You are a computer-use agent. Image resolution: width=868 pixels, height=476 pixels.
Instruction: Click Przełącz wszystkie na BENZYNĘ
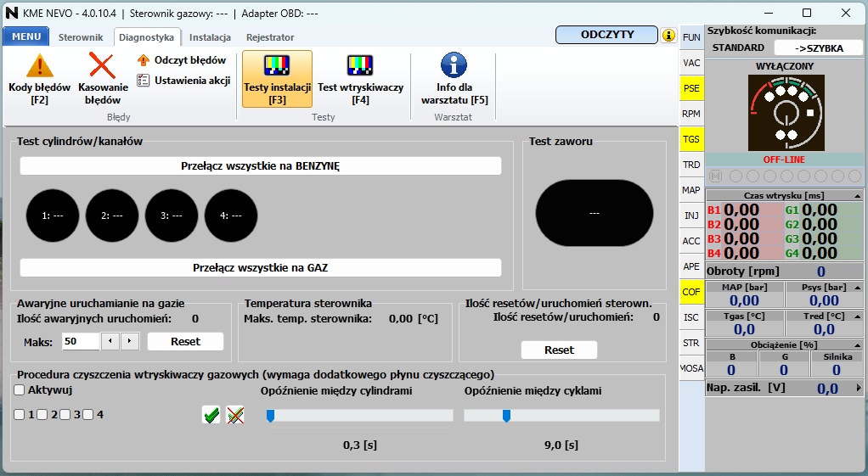pos(260,165)
